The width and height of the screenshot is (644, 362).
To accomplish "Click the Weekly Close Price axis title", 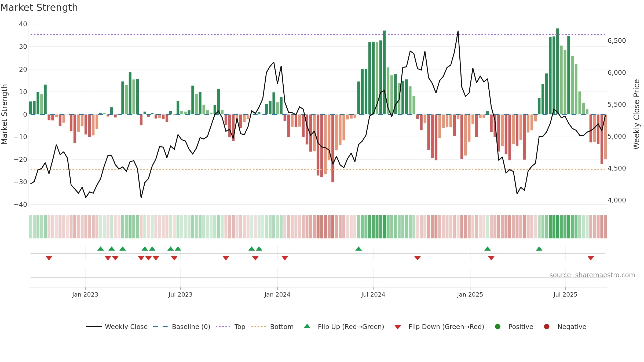I will coord(636,114).
